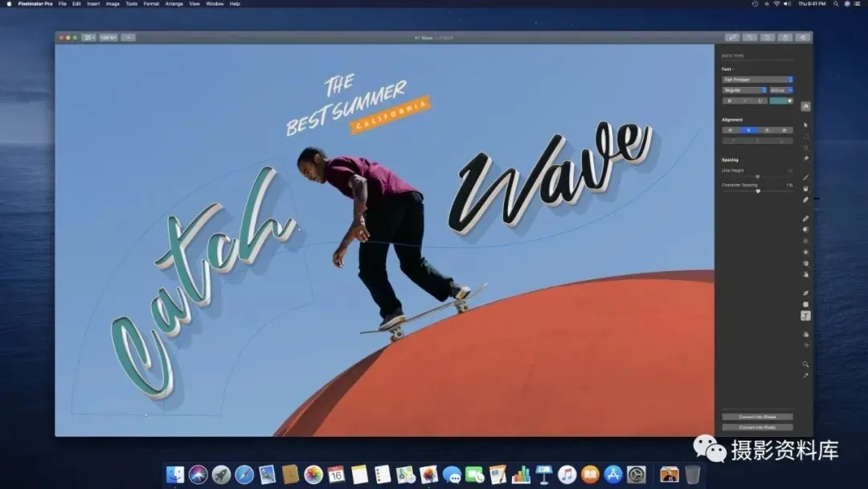Open Spotlight search in menu bar
Image resolution: width=868 pixels, height=489 pixels.
(x=836, y=4)
